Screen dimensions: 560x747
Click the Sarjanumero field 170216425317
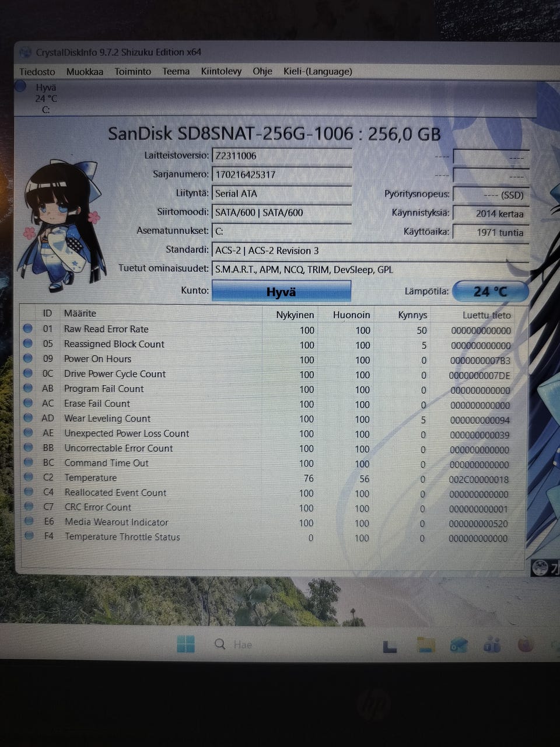(x=282, y=174)
